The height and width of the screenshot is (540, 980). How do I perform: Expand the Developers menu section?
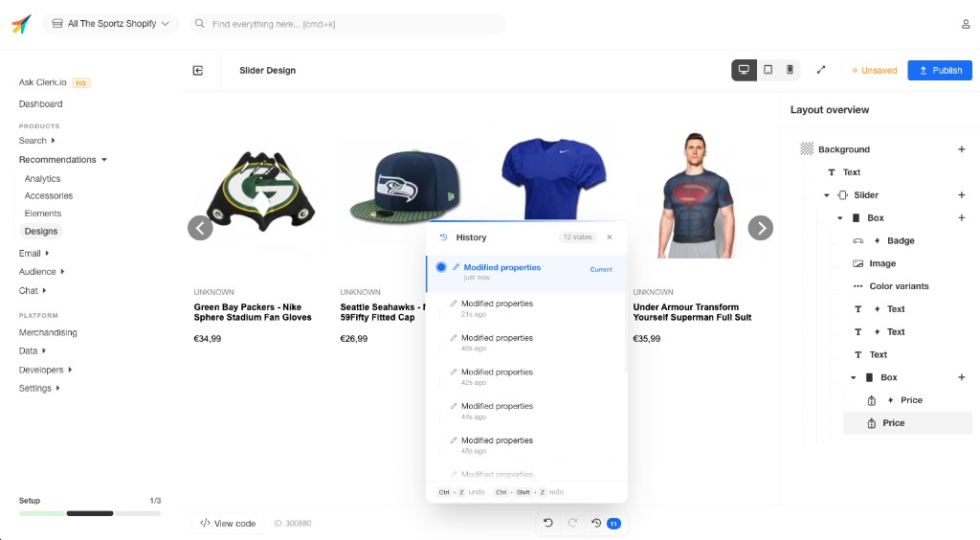click(x=45, y=370)
